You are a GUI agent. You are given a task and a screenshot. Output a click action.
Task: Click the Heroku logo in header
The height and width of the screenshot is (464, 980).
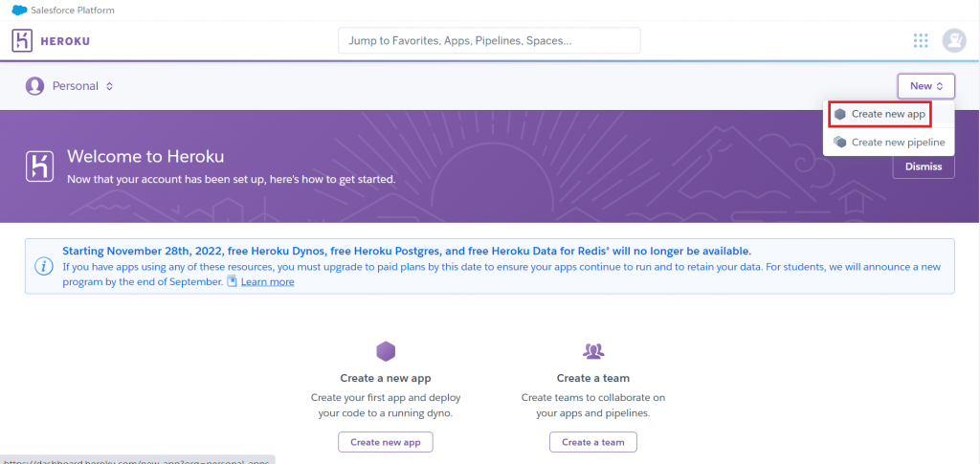(22, 40)
